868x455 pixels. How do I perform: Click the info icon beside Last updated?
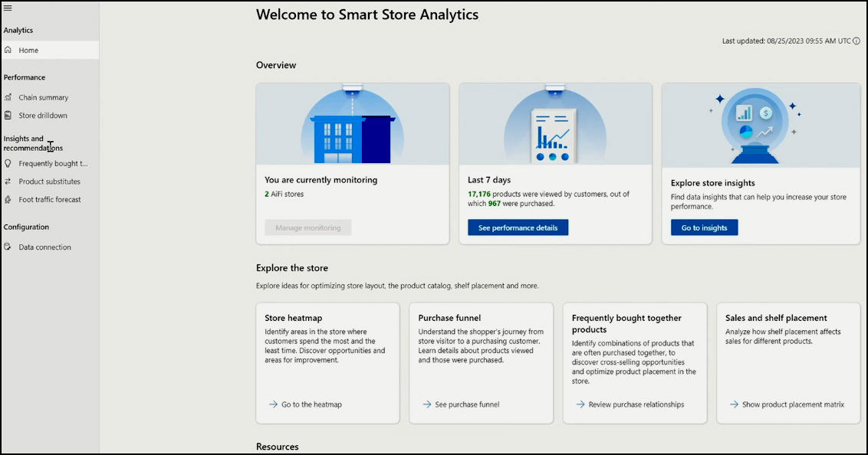[856, 41]
